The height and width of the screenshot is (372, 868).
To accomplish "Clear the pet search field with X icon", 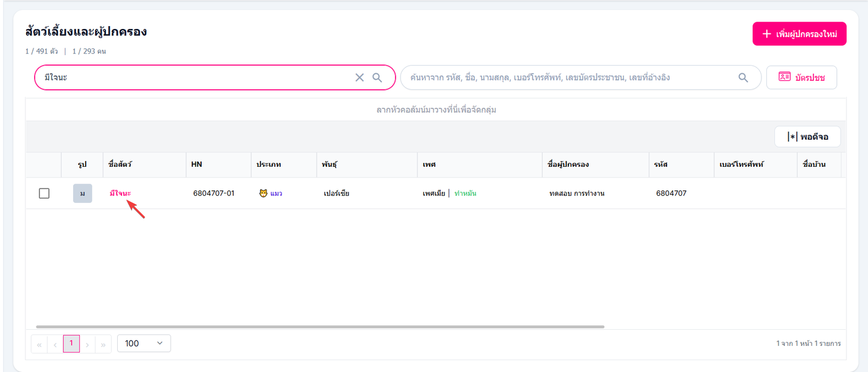I will pos(360,77).
